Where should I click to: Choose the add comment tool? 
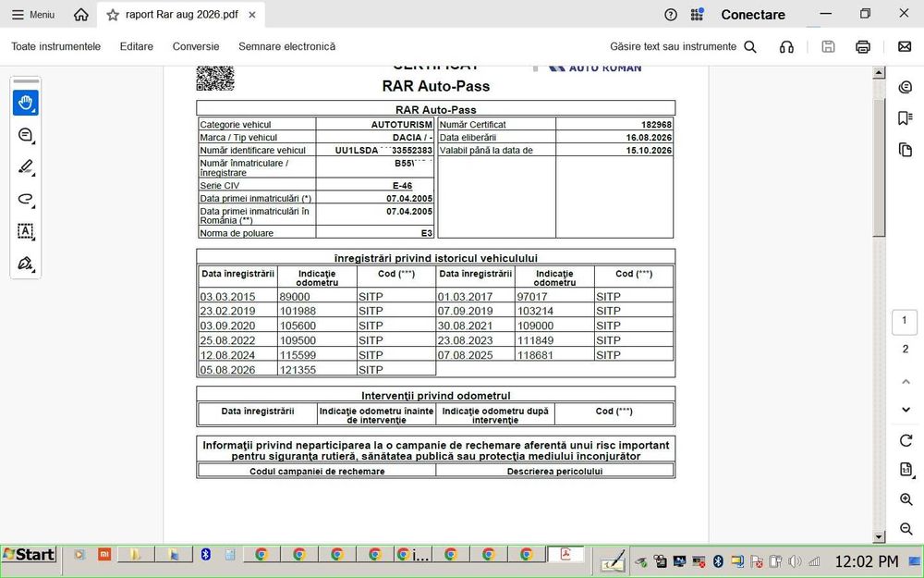tap(25, 135)
